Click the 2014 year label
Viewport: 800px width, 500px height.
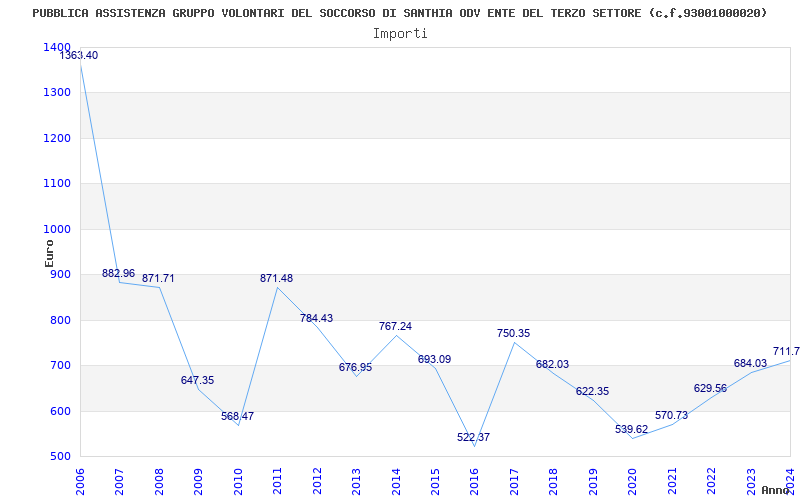coord(395,482)
